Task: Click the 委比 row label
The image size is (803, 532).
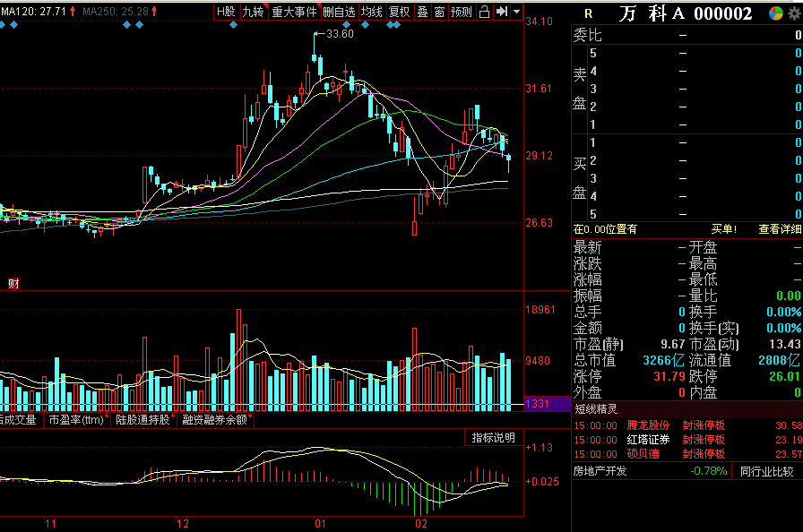Action: (587, 35)
